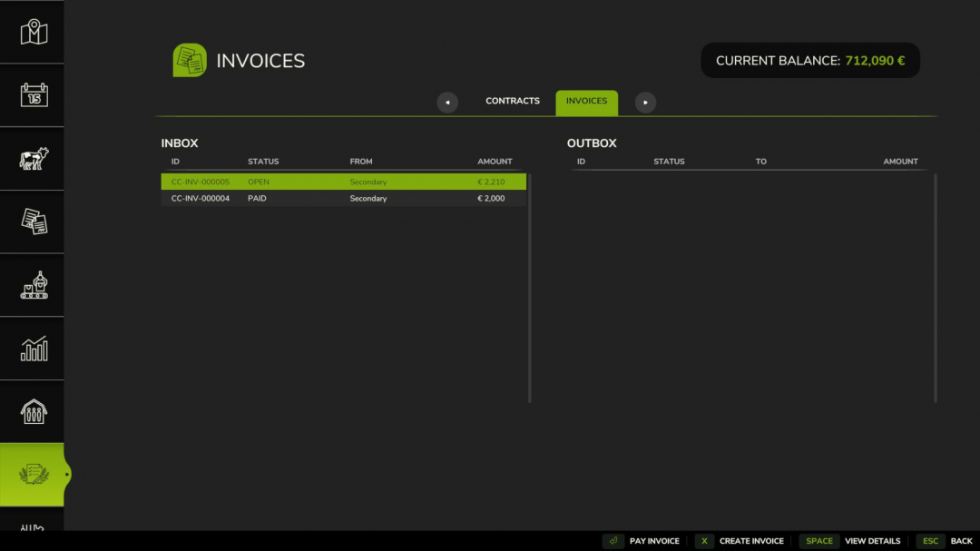The width and height of the screenshot is (980, 551).
Task: Click the previous tab arrow left of CONTRACTS
Action: click(447, 103)
